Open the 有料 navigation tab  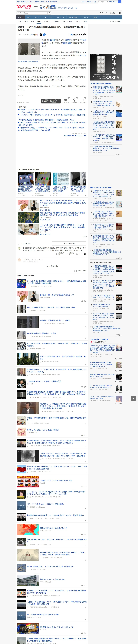[95, 17]
